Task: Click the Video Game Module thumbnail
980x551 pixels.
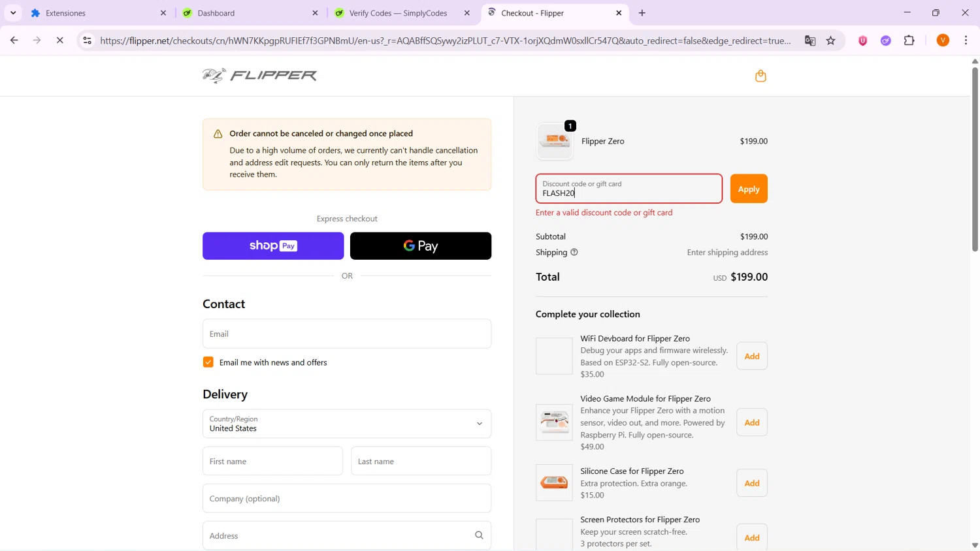Action: [x=554, y=422]
